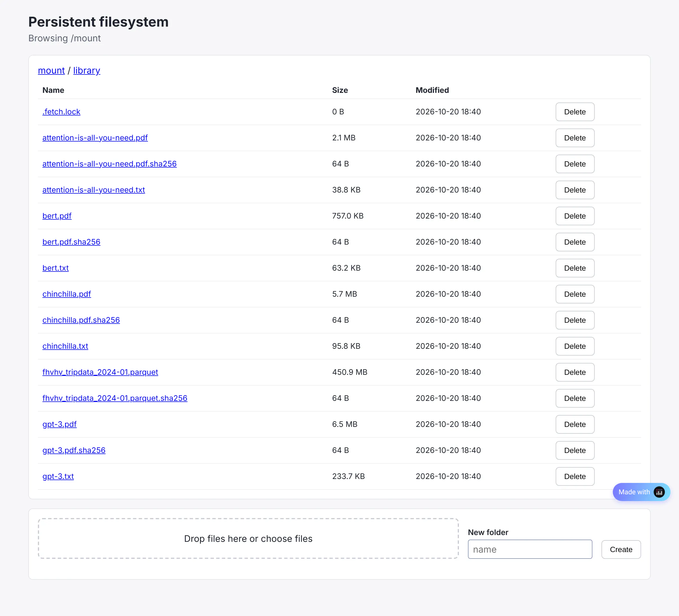Viewport: 679px width, 616px height.
Task: Open bert.pdf.sha256 checksum file
Action: click(x=71, y=242)
